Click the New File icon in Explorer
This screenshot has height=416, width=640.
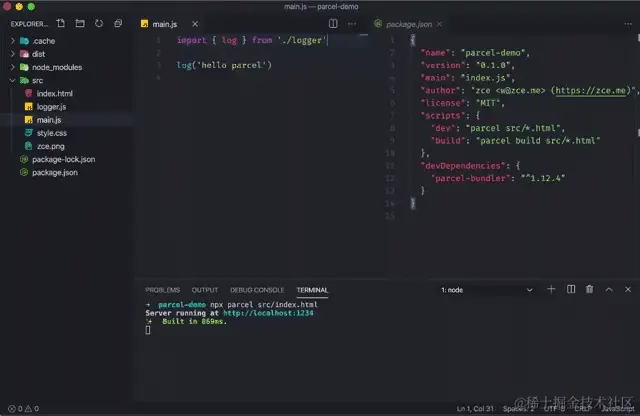click(x=61, y=23)
